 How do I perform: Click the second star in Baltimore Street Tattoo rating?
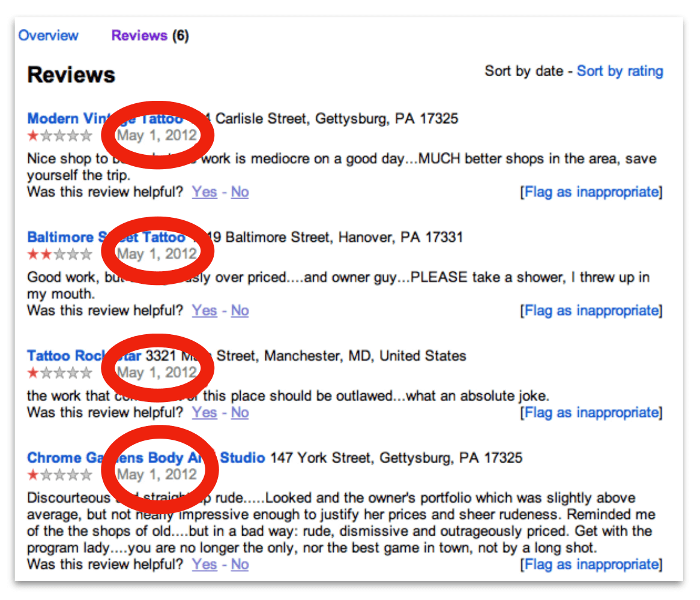(47, 254)
